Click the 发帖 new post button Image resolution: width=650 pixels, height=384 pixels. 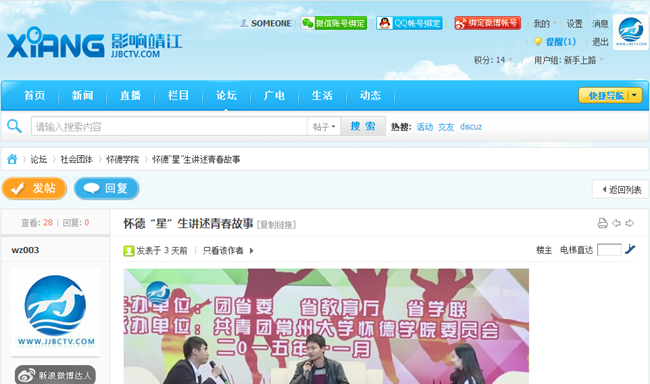pyautogui.click(x=34, y=189)
